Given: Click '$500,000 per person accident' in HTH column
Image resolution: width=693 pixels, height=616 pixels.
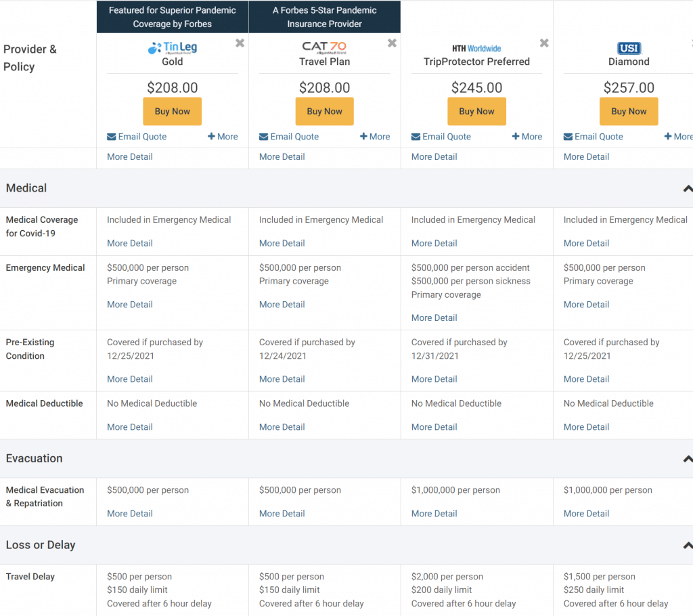Looking at the screenshot, I should click(x=470, y=267).
